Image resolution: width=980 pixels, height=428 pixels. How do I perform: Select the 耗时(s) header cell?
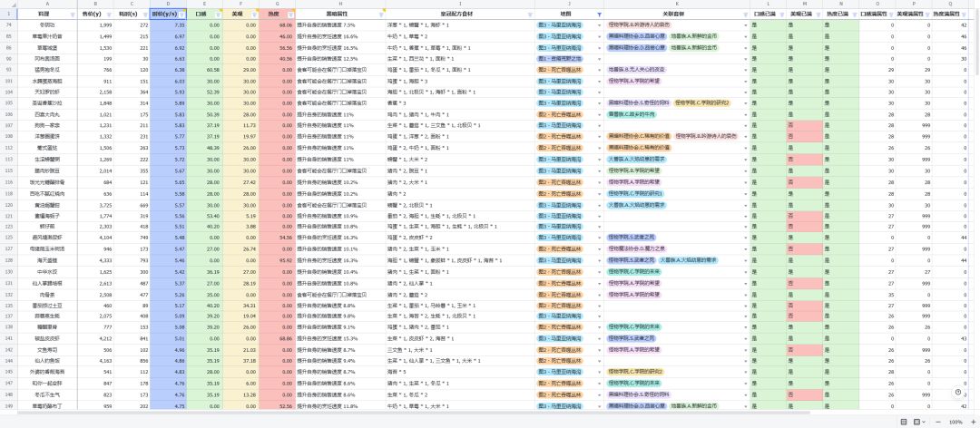coord(132,14)
